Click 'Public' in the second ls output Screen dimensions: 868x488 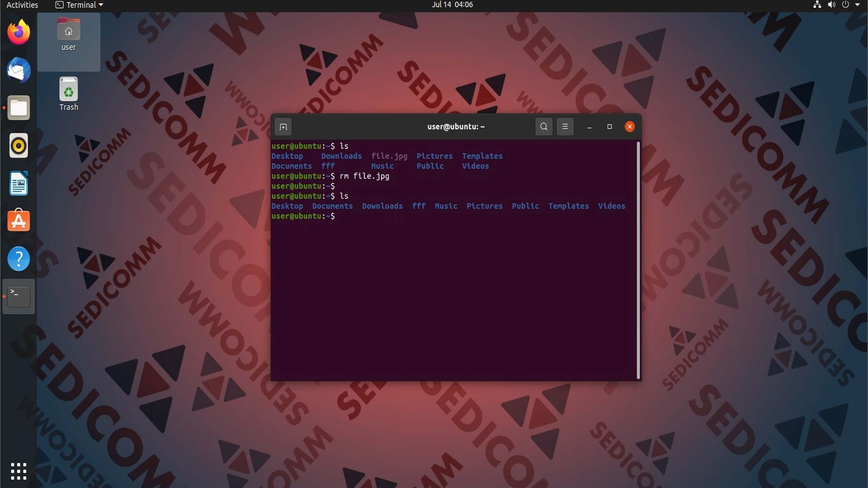525,206
